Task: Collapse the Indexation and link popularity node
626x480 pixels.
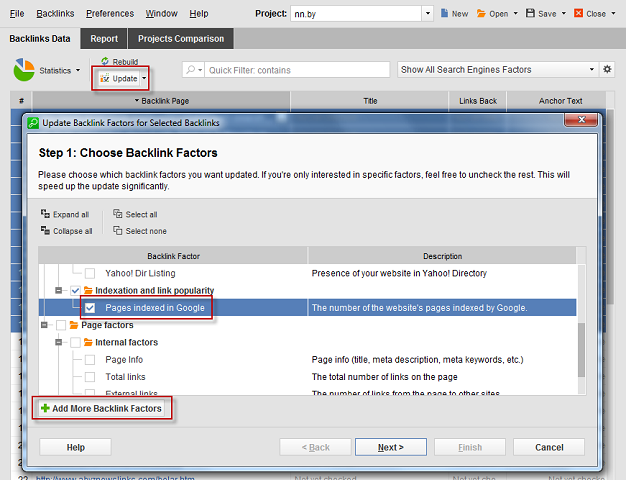Action: pyautogui.click(x=58, y=290)
